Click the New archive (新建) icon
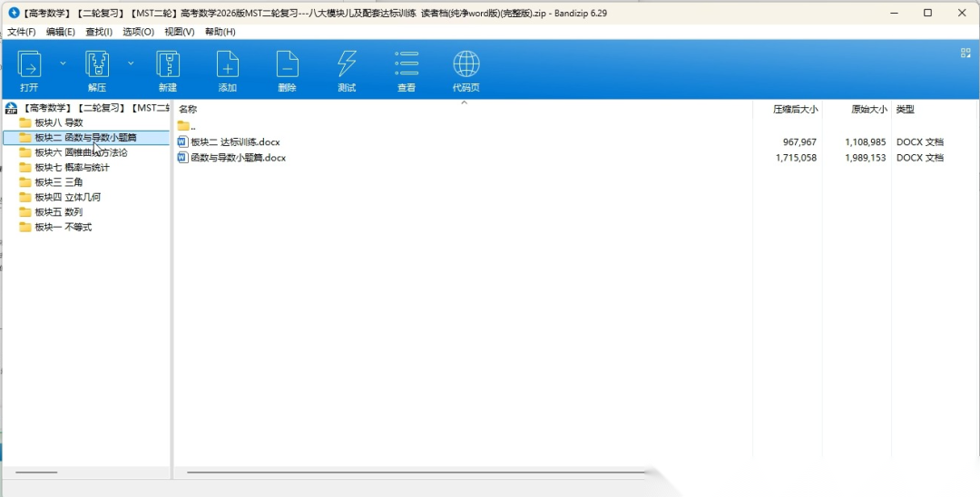The width and height of the screenshot is (980, 497). [167, 65]
